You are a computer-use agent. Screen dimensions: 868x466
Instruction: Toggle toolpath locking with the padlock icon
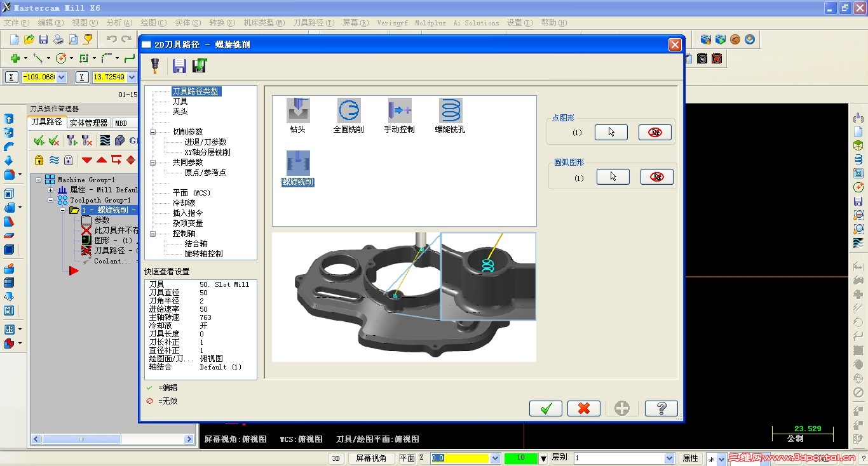(x=39, y=160)
